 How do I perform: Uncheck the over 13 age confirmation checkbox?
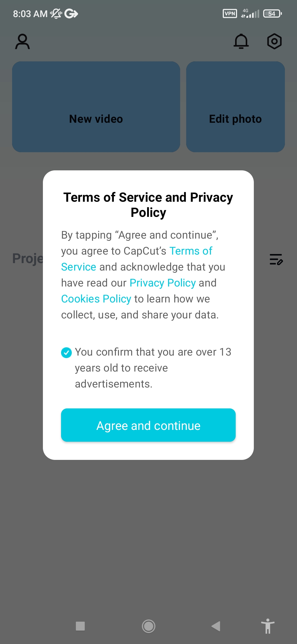[x=66, y=352]
